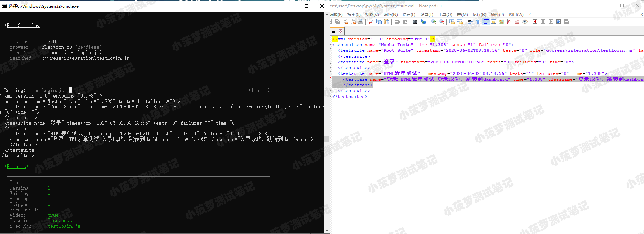Click the Close file icon in toolbar

pos(345,22)
